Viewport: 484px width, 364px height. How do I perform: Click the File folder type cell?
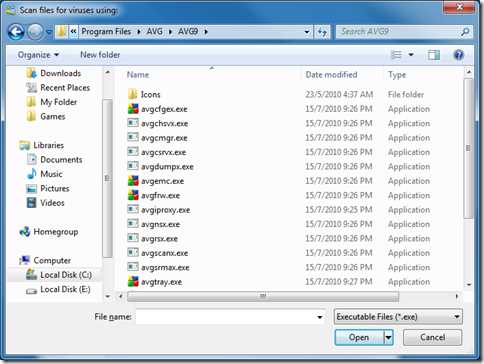pos(406,94)
